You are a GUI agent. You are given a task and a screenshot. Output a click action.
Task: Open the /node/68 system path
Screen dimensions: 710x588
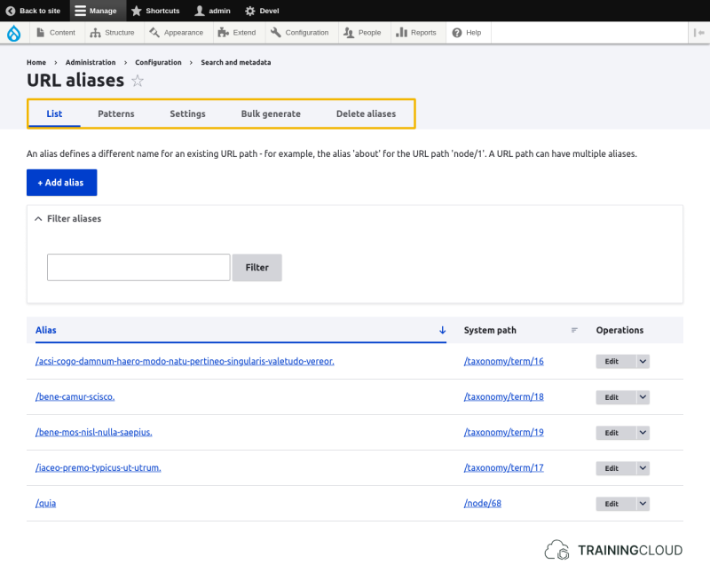483,504
